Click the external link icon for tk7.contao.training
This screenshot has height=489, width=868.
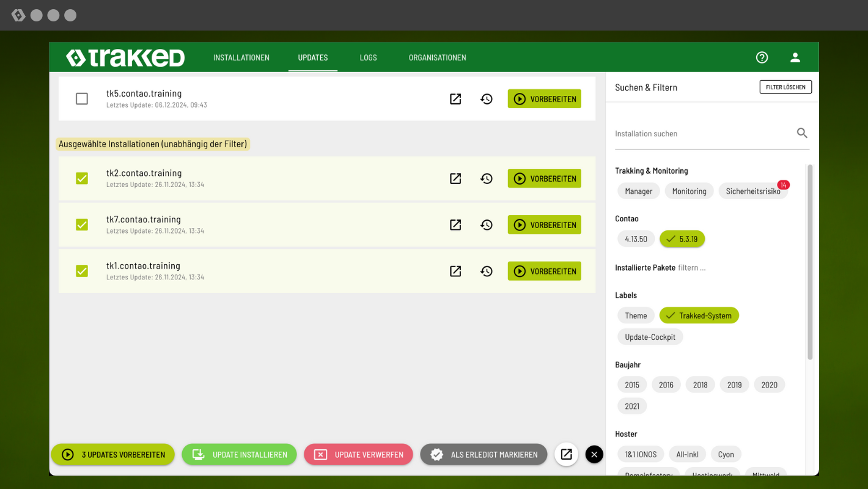point(455,225)
